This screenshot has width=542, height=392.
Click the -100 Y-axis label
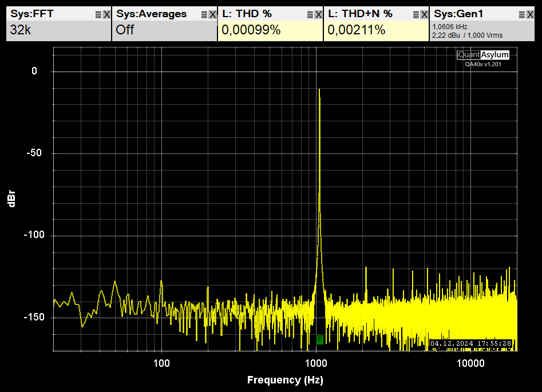click(34, 235)
